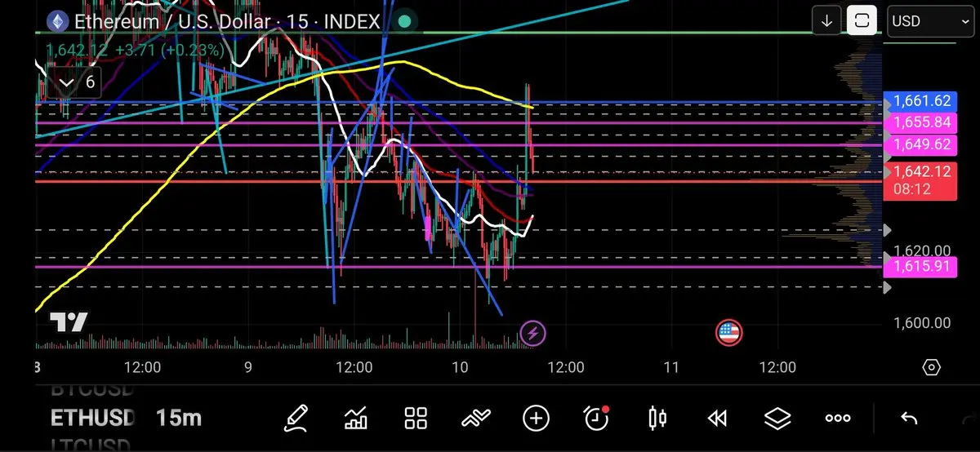Expand the collapsed indicators legend showing 6
980x452 pixels.
pyautogui.click(x=76, y=82)
